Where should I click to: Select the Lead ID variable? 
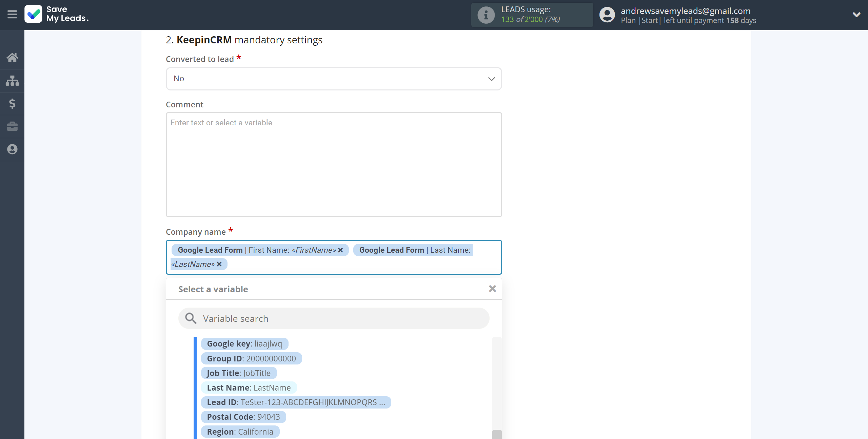point(296,402)
